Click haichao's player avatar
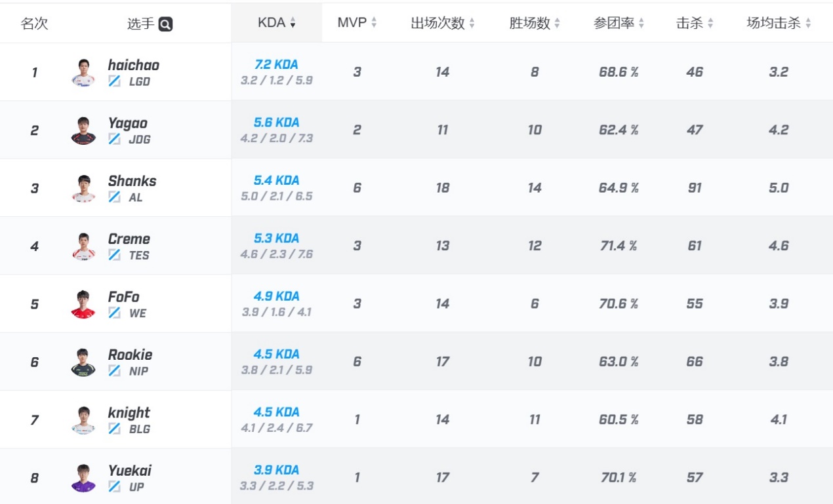This screenshot has height=504, width=833. (83, 73)
